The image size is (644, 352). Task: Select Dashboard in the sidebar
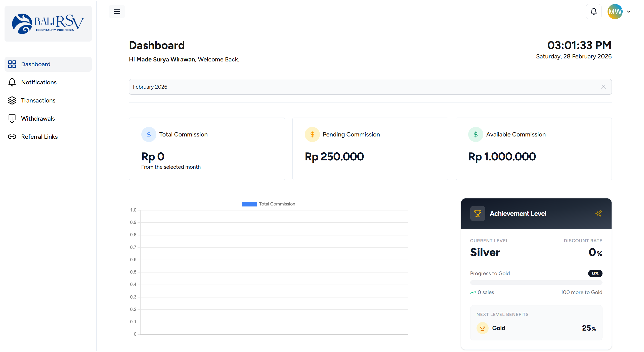point(36,64)
